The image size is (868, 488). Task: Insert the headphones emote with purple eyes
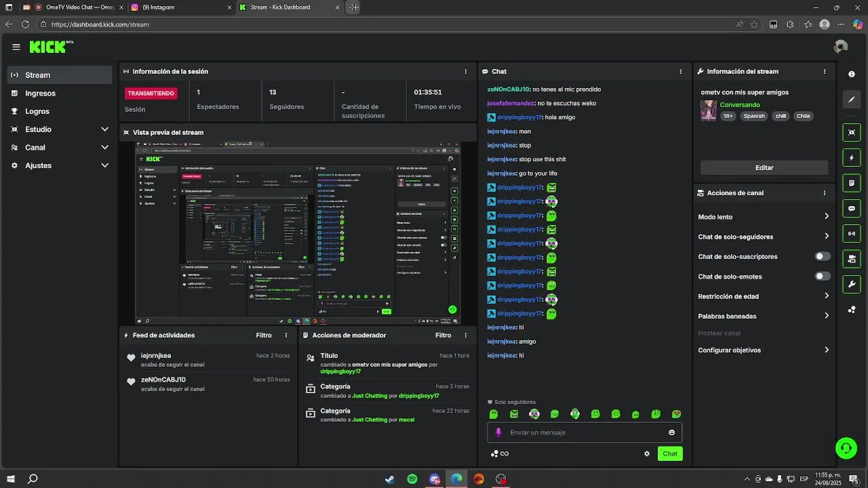(534, 414)
